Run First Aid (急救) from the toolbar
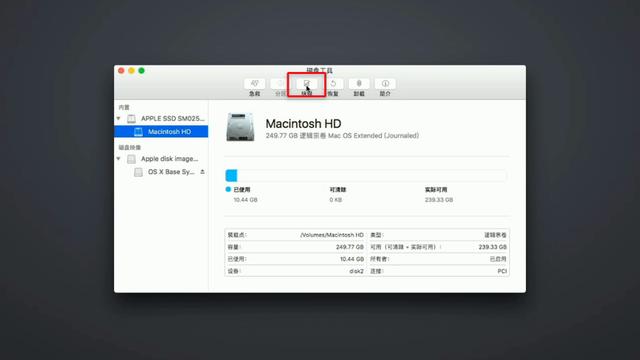This screenshot has width=640, height=360. [254, 84]
